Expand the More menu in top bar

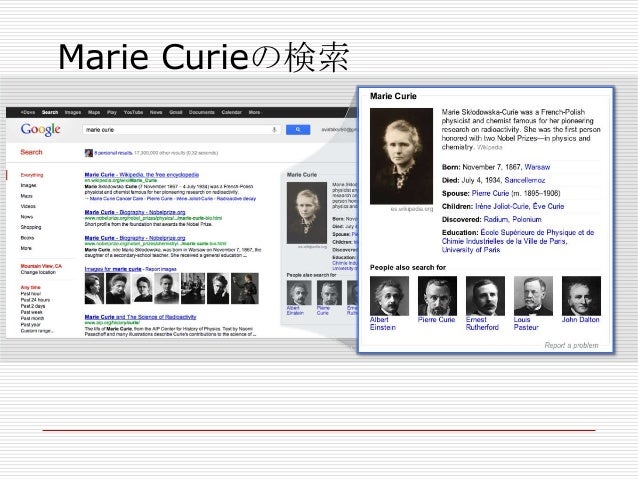(x=254, y=112)
